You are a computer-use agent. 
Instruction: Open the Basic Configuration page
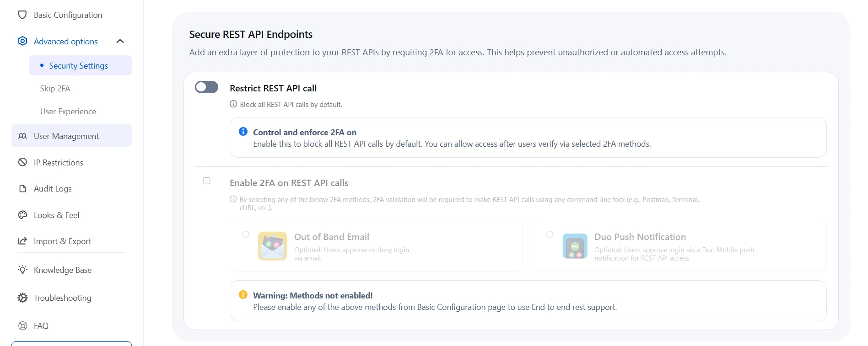pos(68,15)
